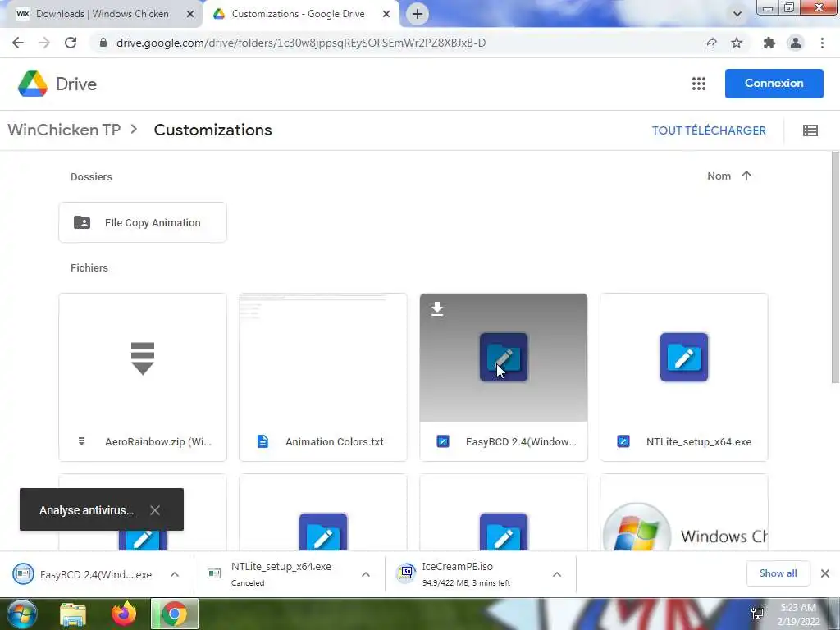This screenshot has height=630, width=840.
Task: Open the Windows Start menu
Action: tap(21, 614)
